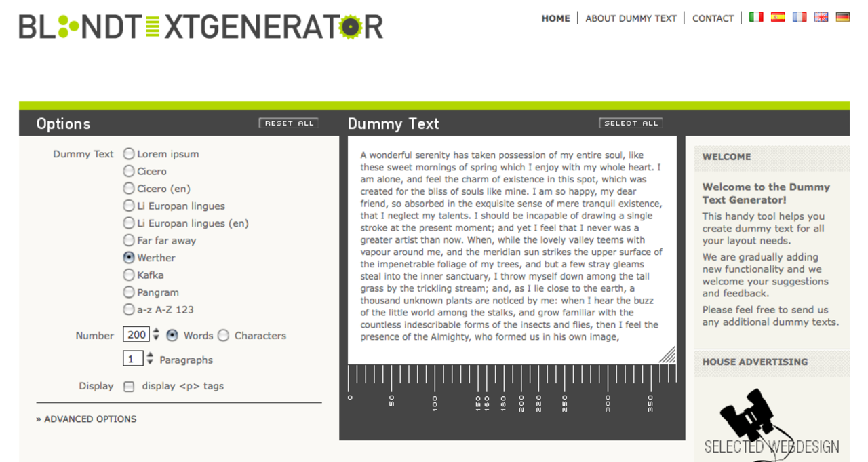Select the Spanish flag icon
The image size is (868, 462).
[777, 16]
